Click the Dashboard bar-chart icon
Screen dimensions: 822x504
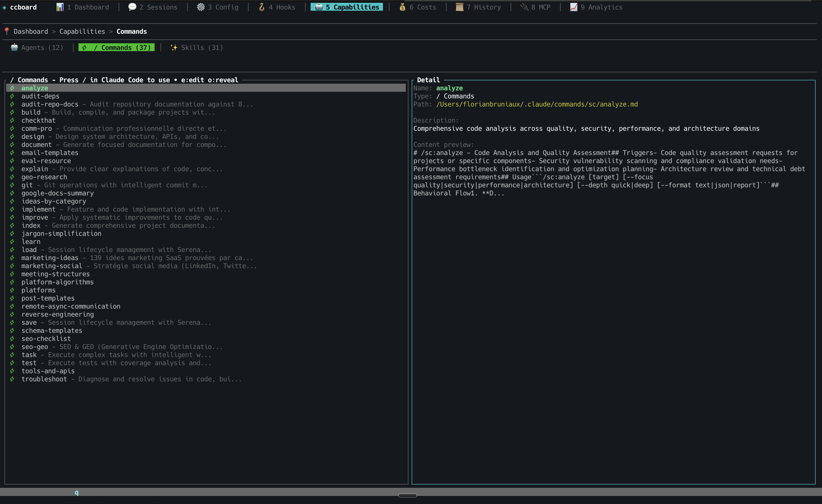[60, 7]
